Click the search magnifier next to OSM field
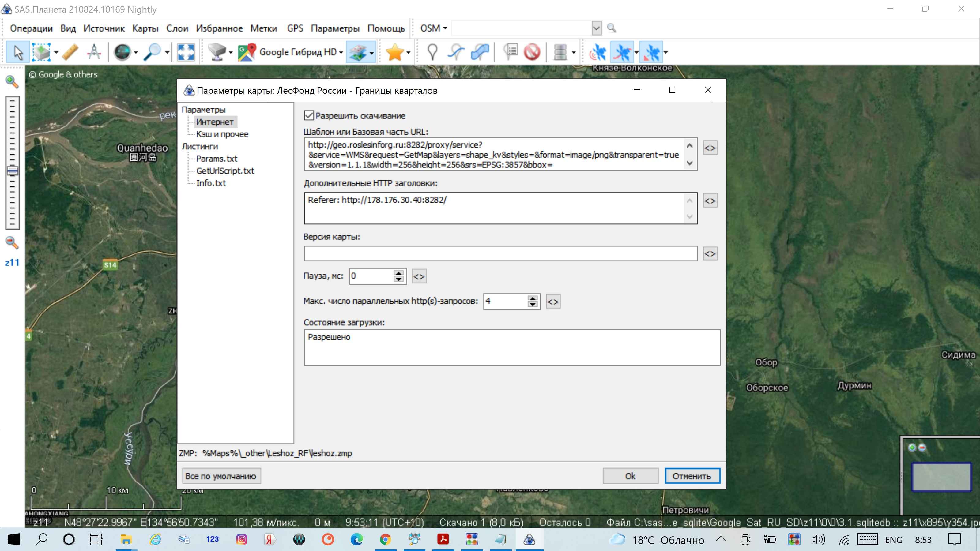Viewport: 980px width, 551px height. [x=611, y=28]
